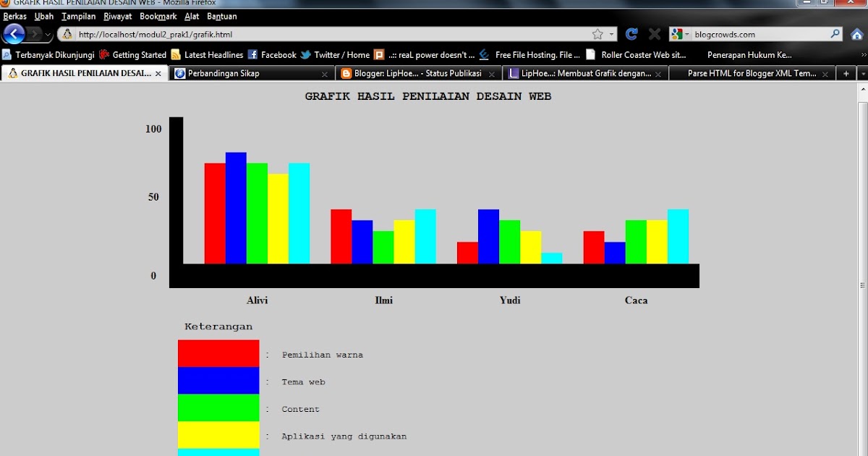This screenshot has width=868, height=456.
Task: Go back with the Back arrow button
Action: coord(14,34)
